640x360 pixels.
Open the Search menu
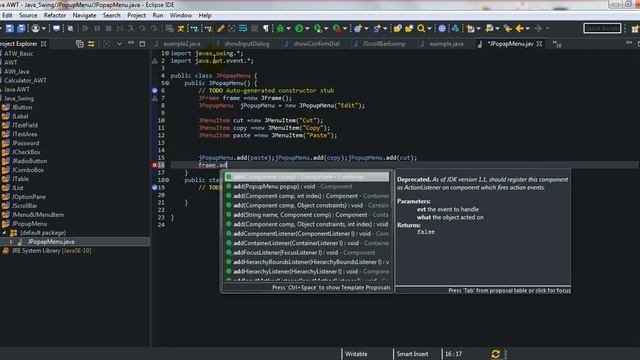click(x=111, y=15)
